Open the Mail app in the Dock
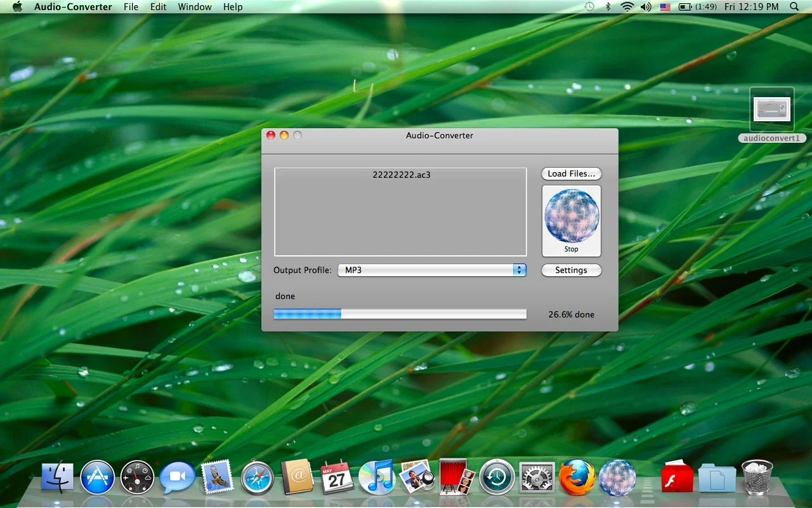Image resolution: width=812 pixels, height=508 pixels. point(218,477)
